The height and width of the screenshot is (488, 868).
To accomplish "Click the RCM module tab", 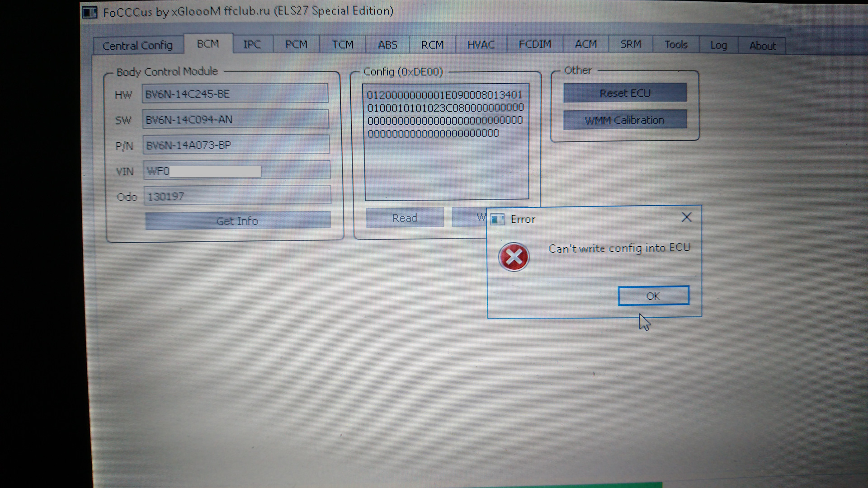I will [434, 45].
